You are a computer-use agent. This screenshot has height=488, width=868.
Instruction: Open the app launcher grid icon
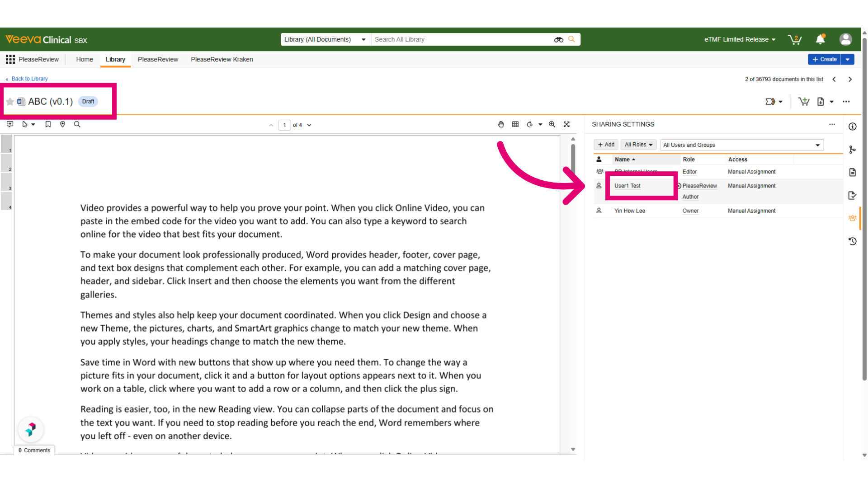10,59
